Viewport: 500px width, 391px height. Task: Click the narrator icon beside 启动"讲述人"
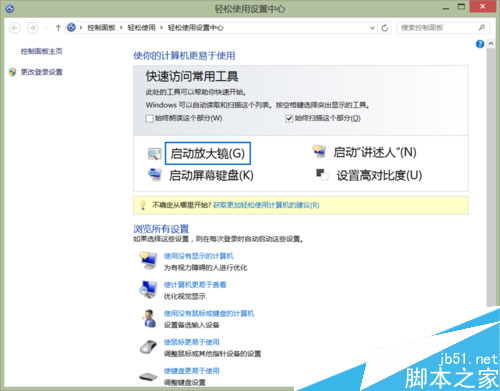[x=319, y=151]
